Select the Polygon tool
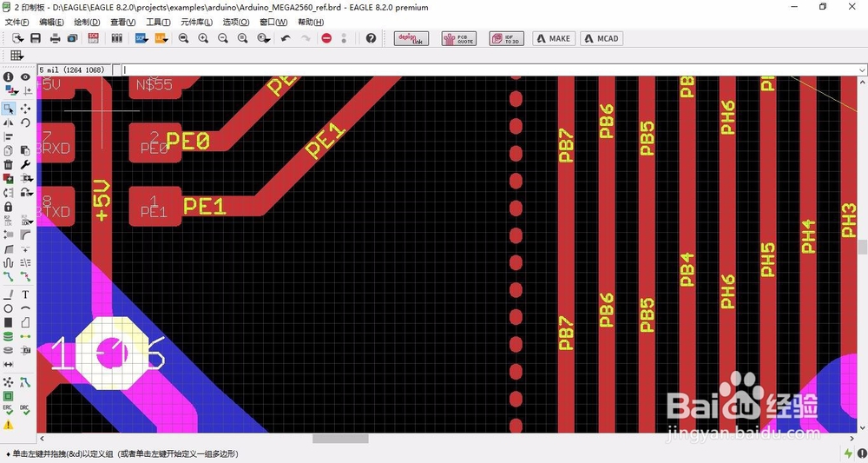This screenshot has width=868, height=463. 25,322
